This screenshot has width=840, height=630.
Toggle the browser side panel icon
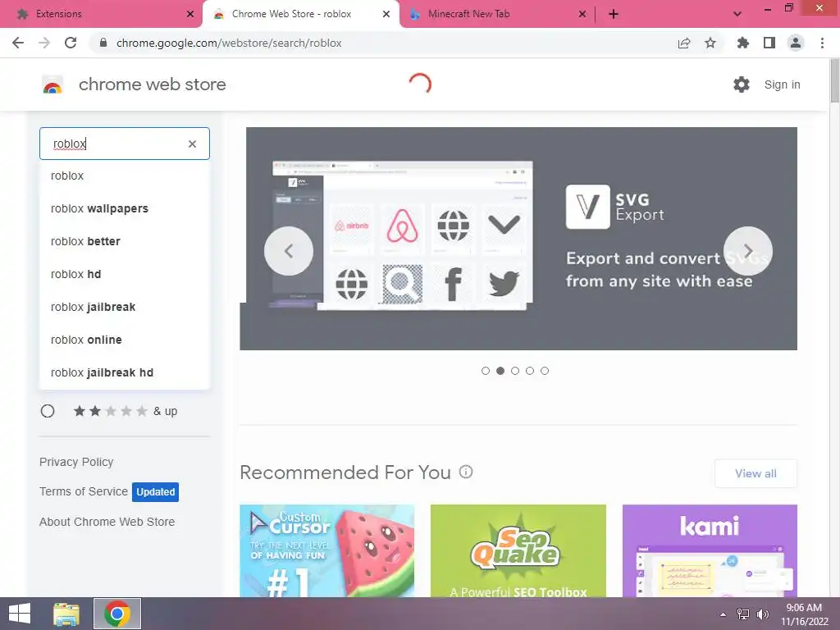(769, 43)
